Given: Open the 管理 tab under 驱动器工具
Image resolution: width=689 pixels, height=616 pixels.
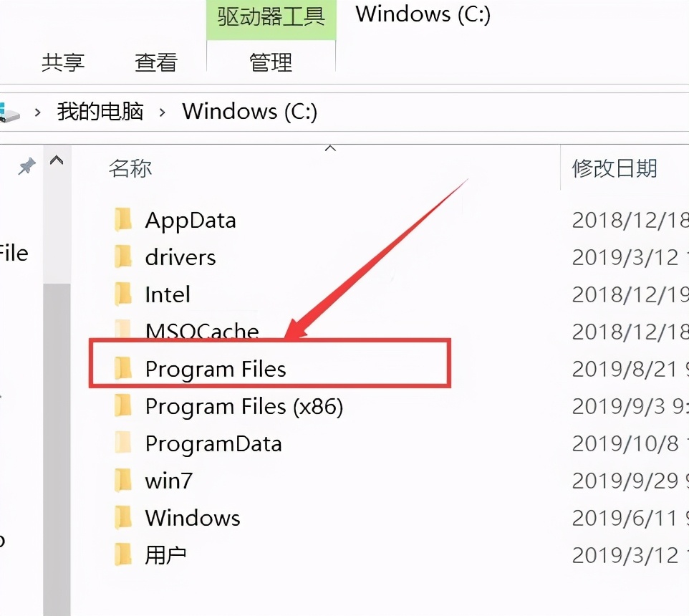Looking at the screenshot, I should point(271,63).
